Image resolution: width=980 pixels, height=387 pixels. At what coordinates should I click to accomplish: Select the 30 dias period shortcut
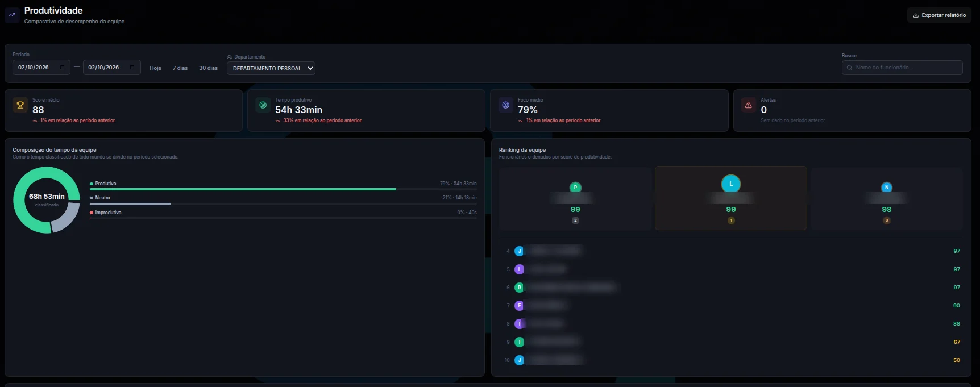coord(208,68)
